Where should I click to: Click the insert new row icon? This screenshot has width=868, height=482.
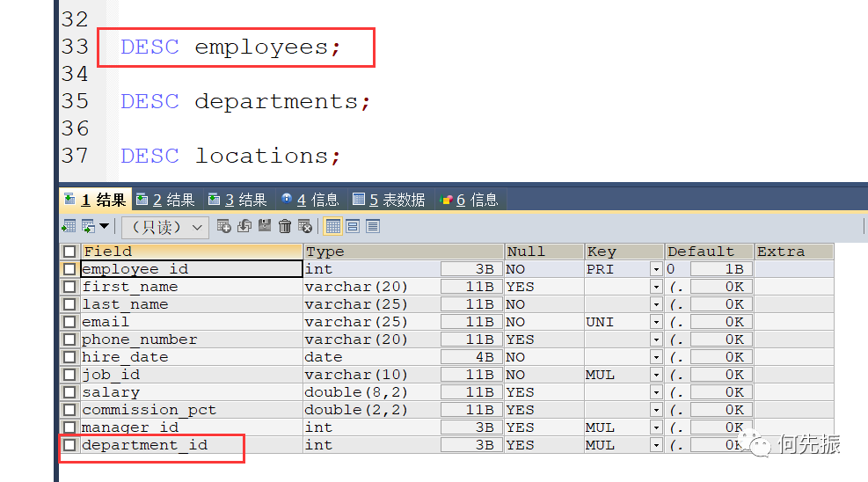click(x=223, y=226)
